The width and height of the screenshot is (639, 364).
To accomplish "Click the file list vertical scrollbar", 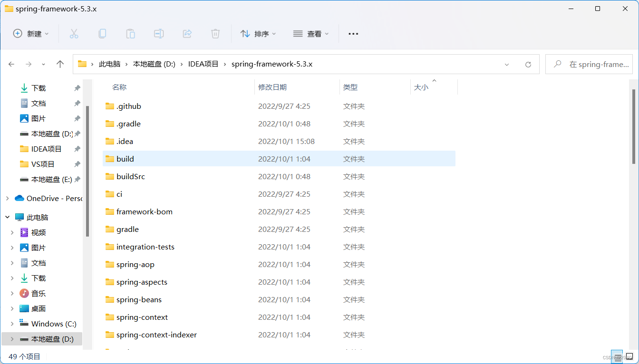I will (633, 127).
